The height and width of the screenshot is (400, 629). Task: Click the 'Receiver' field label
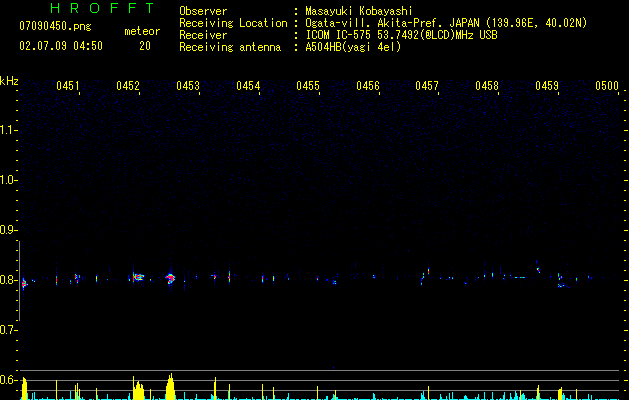[x=203, y=35]
